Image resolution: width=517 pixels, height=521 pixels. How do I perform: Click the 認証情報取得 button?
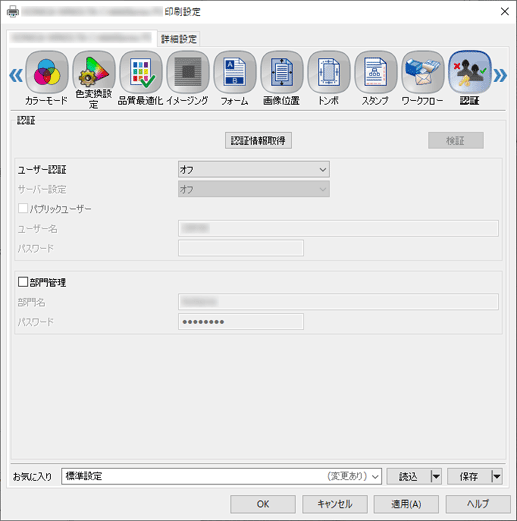[x=258, y=140]
